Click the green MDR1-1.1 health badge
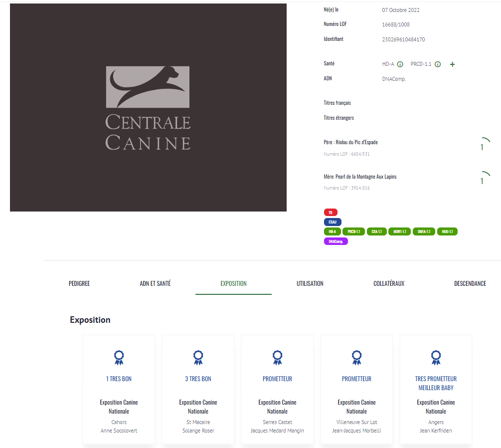The width and height of the screenshot is (501, 448). pyautogui.click(x=399, y=231)
